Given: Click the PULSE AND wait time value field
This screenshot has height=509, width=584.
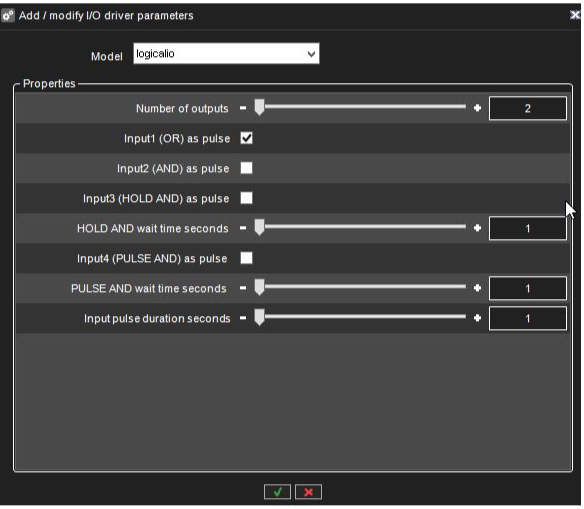Looking at the screenshot, I should coord(528,288).
